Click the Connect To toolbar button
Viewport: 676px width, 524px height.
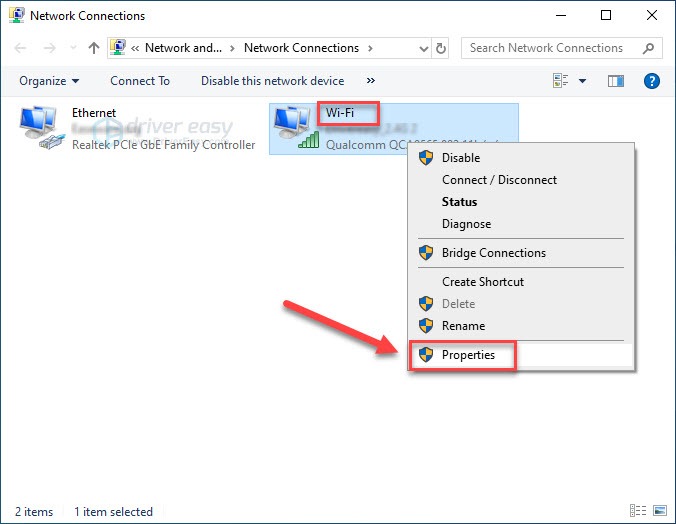coord(140,81)
